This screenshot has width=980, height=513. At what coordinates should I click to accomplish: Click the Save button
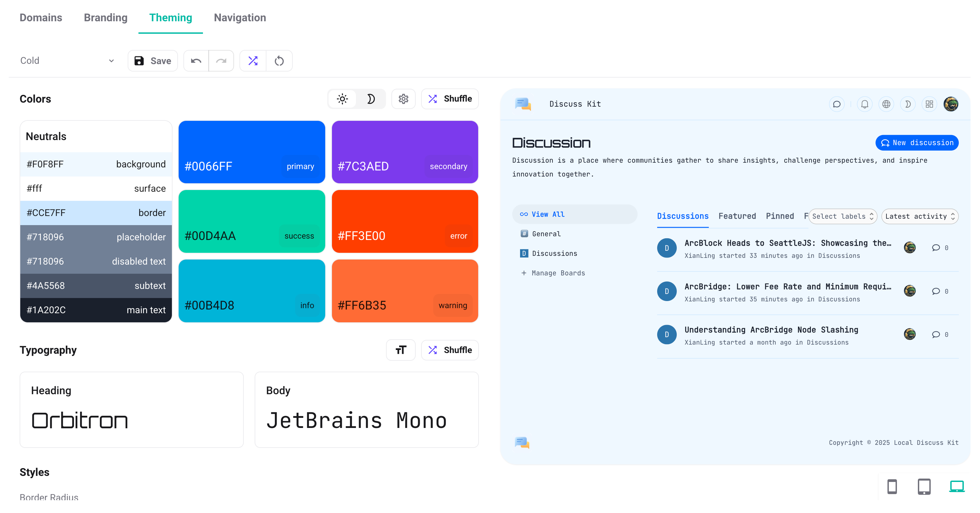pos(153,61)
